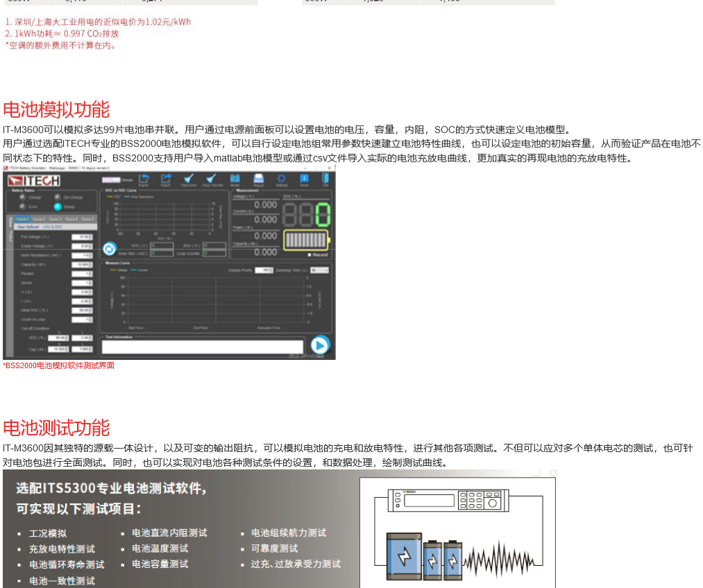Open Settings via the gear icon
Screen dimensions: 703x588
pos(281,179)
